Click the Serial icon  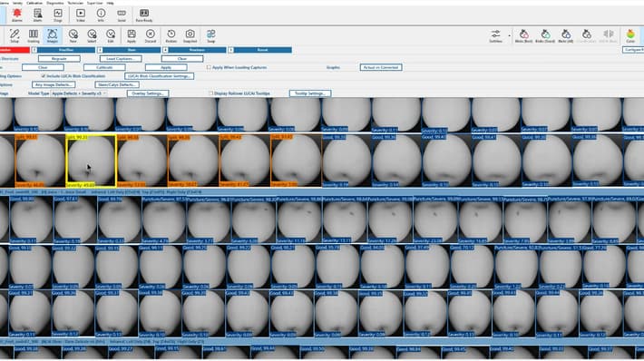pyautogui.click(x=122, y=15)
